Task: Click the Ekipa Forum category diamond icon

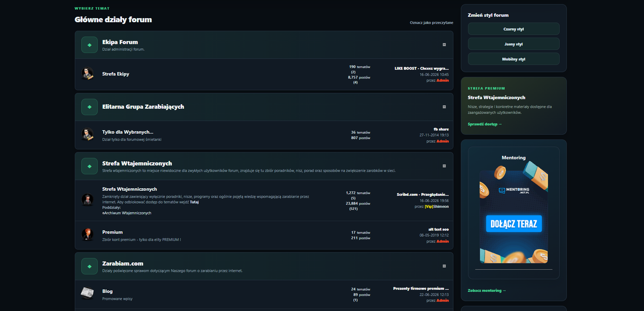Action: 90,45
